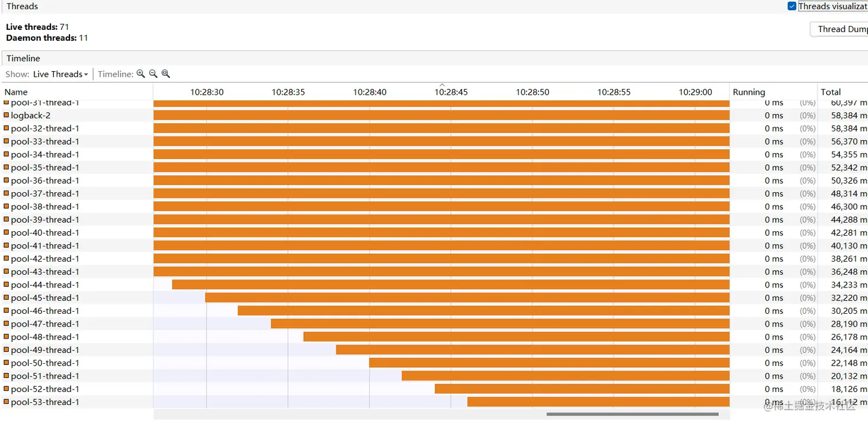Select the pool-37-thread-1 thread name
The image size is (868, 424).
(45, 193)
